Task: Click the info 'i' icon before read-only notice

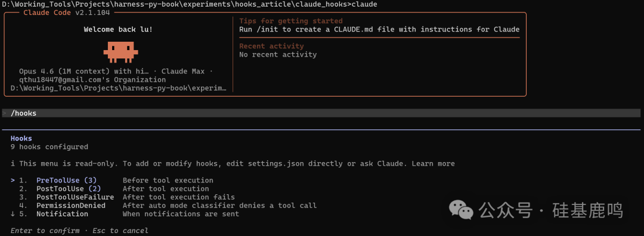Action: (x=13, y=164)
